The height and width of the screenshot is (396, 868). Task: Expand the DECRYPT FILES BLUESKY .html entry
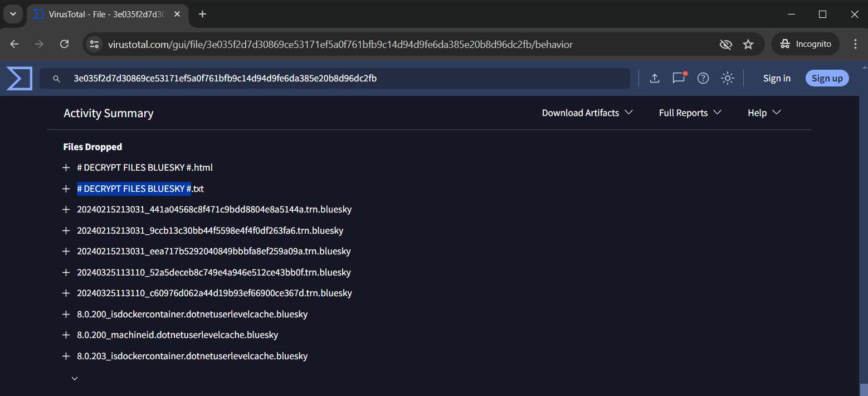(66, 167)
